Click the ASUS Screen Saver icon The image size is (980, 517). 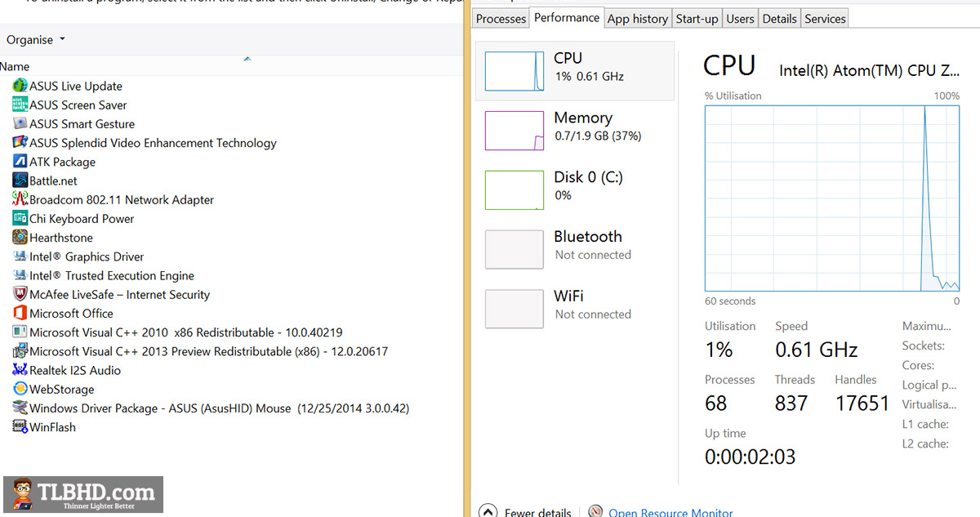pos(20,105)
